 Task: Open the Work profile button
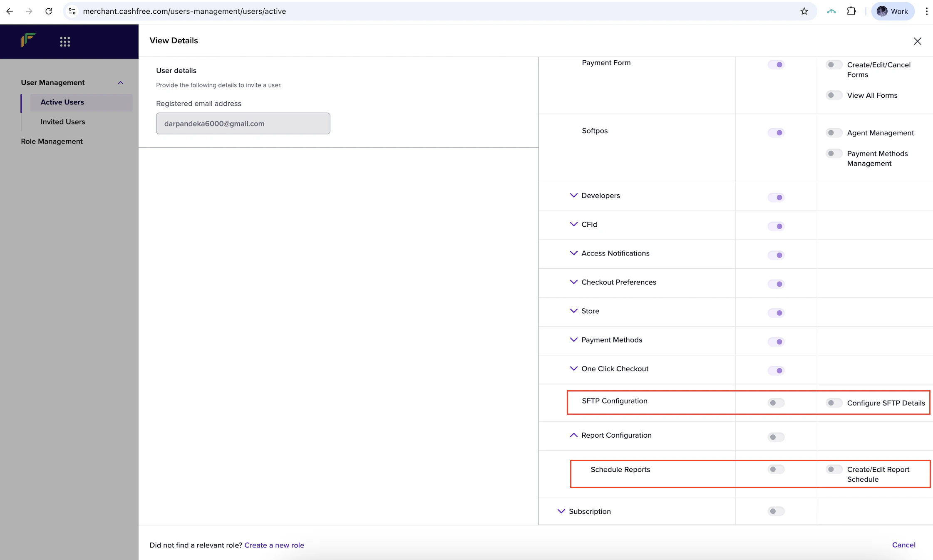point(893,11)
